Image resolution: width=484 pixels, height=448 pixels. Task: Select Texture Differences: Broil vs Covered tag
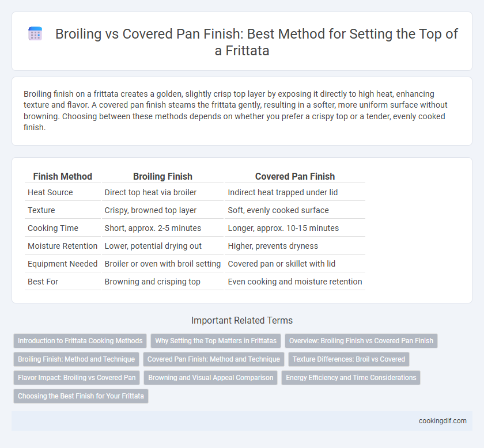[x=349, y=359]
